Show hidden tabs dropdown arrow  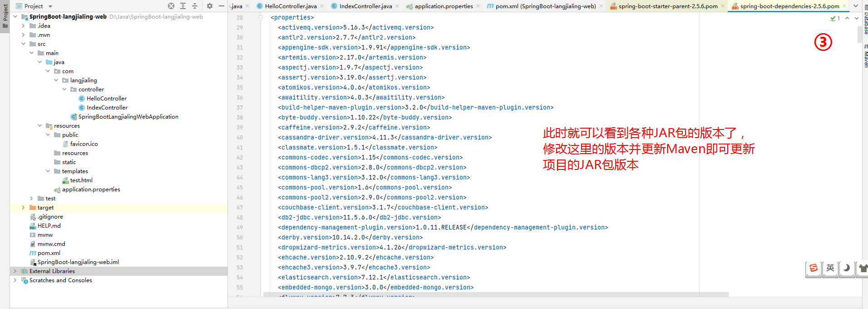pos(856,6)
